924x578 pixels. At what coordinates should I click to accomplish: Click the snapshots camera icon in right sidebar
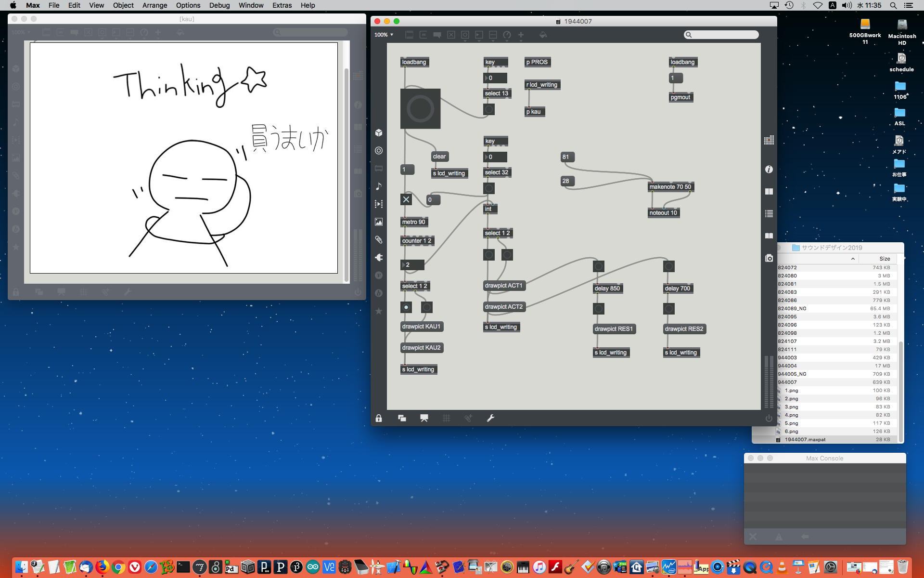(769, 258)
